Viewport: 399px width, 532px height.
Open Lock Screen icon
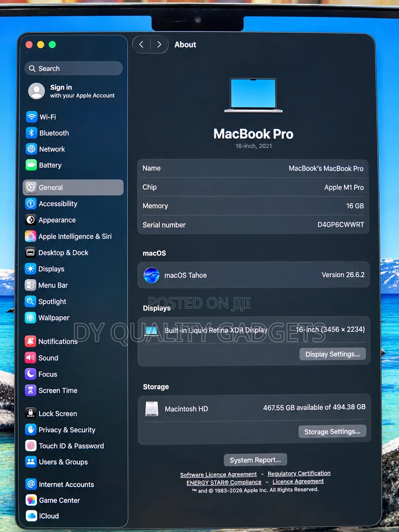(x=31, y=413)
